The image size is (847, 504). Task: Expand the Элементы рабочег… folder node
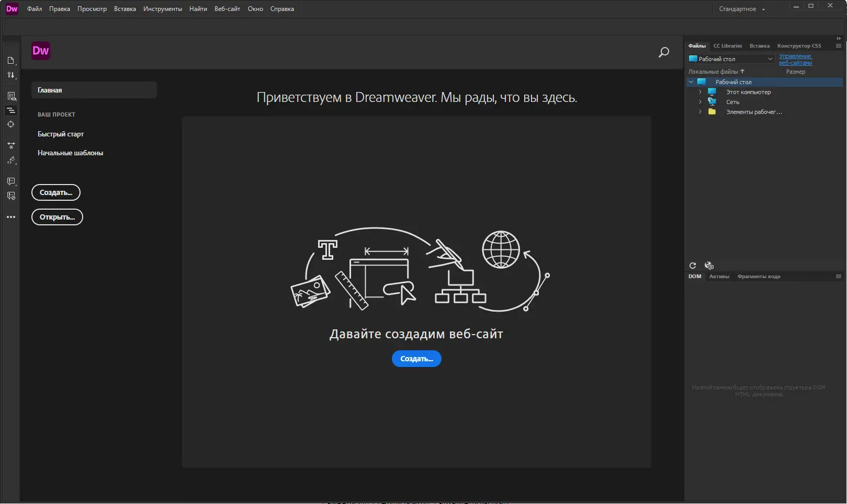tap(700, 112)
